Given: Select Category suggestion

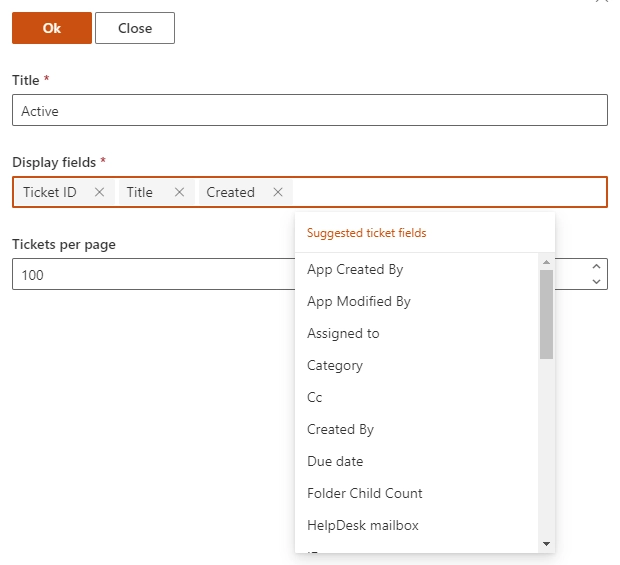Looking at the screenshot, I should pyautogui.click(x=417, y=366).
